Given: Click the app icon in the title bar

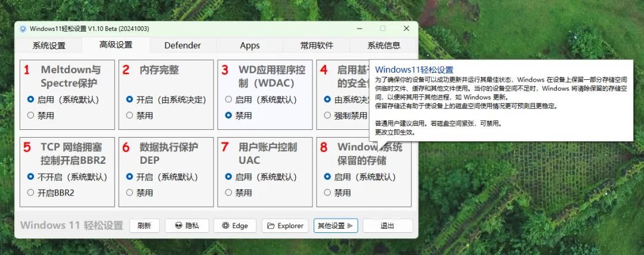Looking at the screenshot, I should [23, 29].
